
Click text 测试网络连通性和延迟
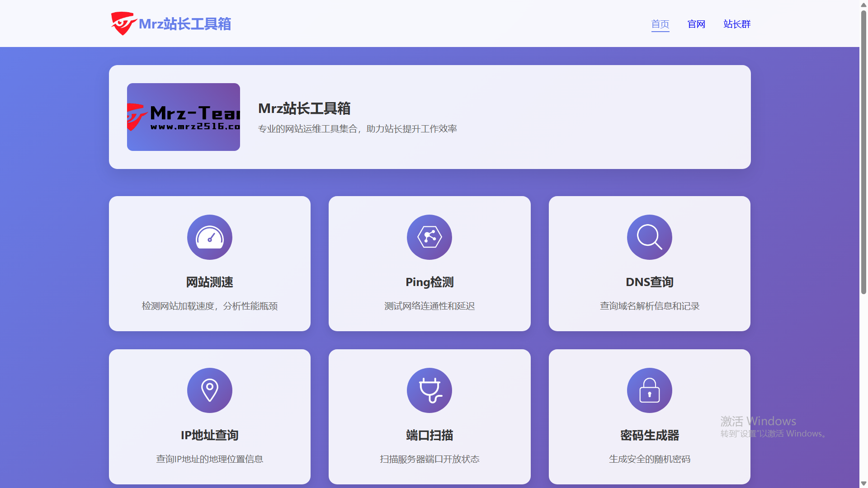tap(429, 306)
